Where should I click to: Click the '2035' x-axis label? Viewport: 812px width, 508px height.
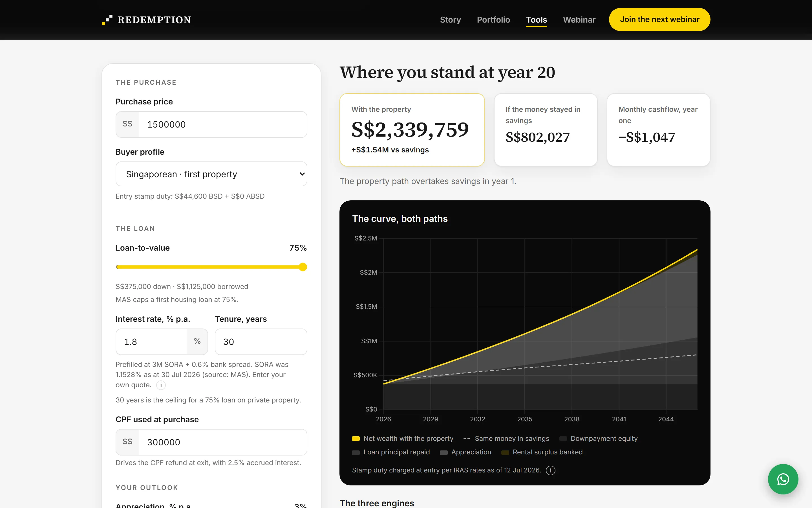tap(525, 419)
